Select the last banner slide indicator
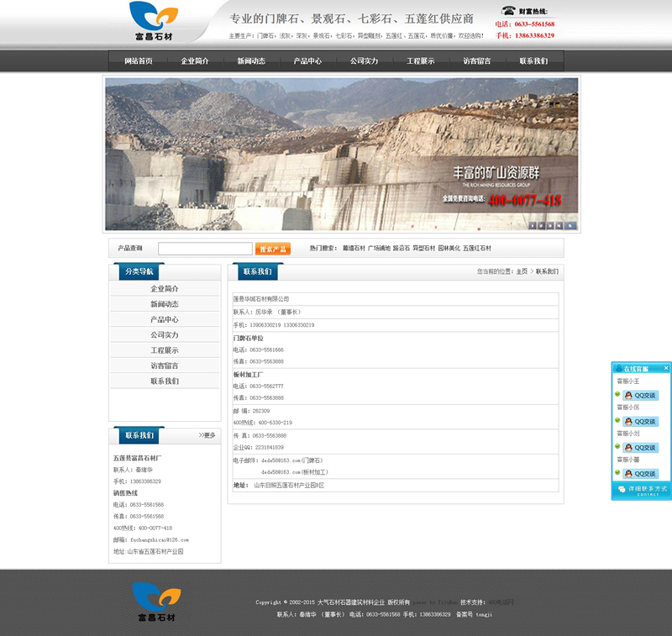672x636 pixels. coord(572,225)
